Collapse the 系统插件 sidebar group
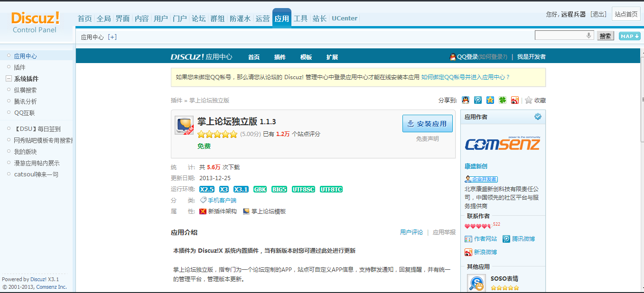644x293 pixels. 9,79
